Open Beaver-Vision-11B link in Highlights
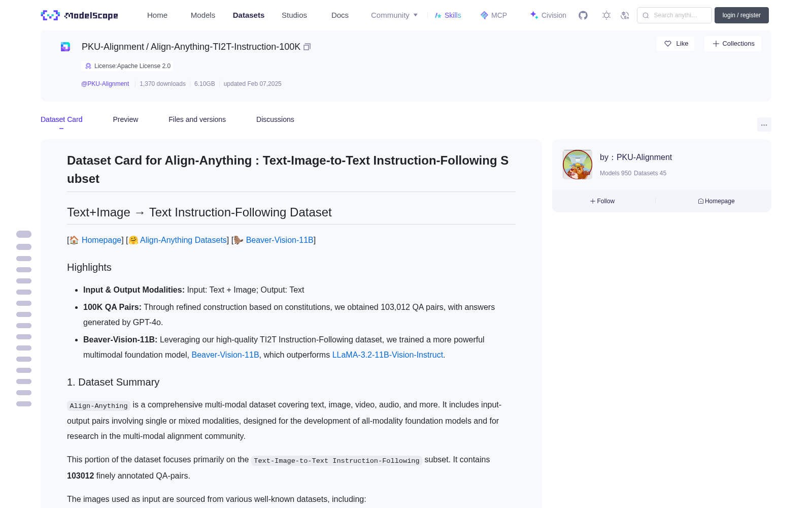812x508 pixels. (225, 355)
